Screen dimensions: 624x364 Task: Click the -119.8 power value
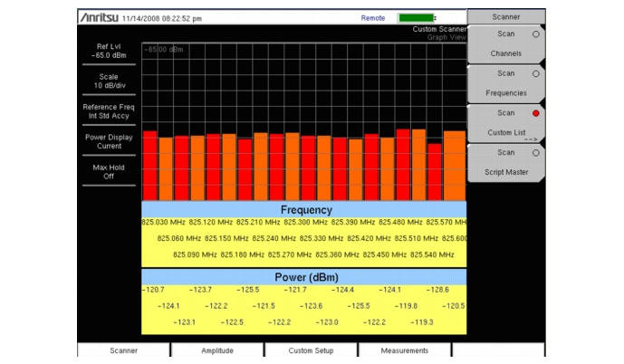coord(406,306)
